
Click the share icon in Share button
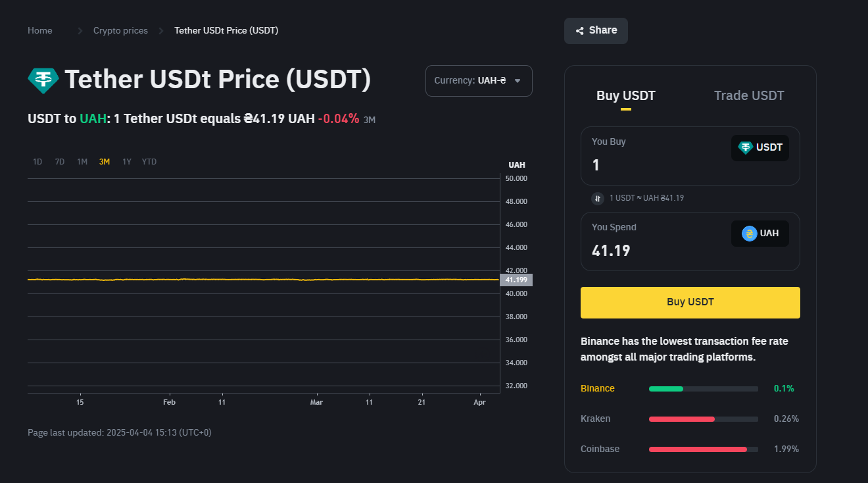point(579,31)
